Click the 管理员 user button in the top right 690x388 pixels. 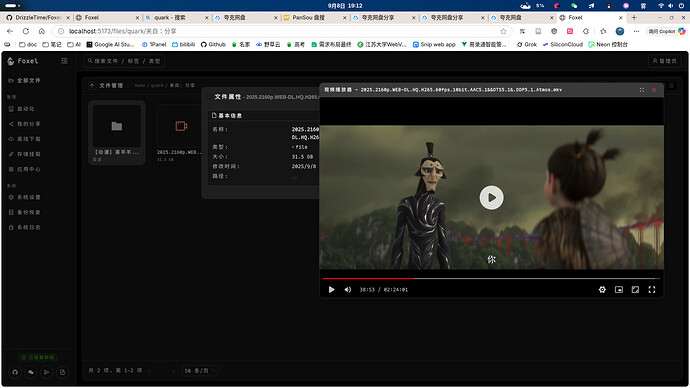point(664,61)
